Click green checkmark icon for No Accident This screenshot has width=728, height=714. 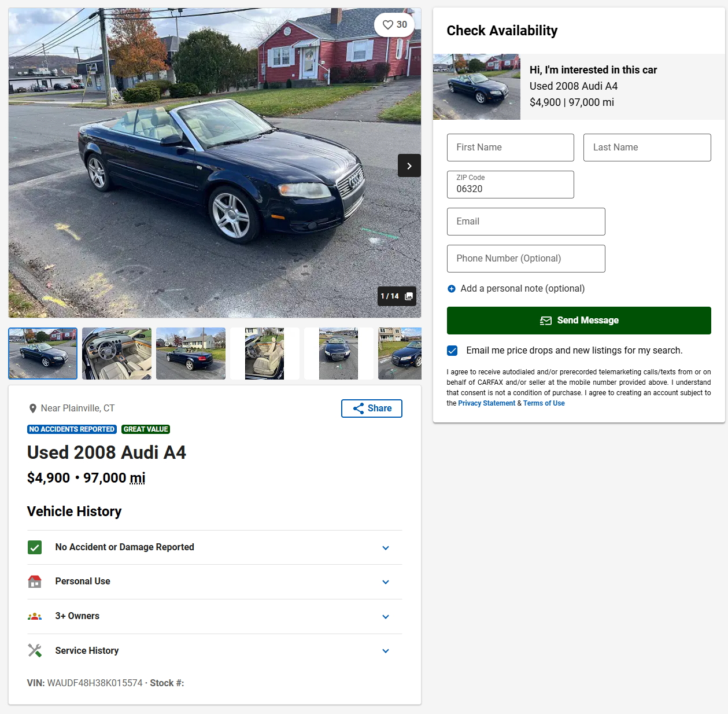point(35,547)
